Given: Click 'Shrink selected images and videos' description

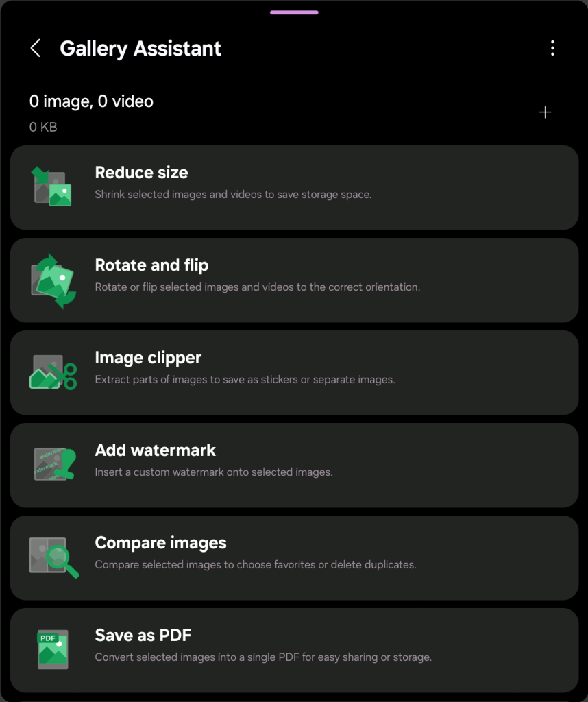Looking at the screenshot, I should pos(233,195).
